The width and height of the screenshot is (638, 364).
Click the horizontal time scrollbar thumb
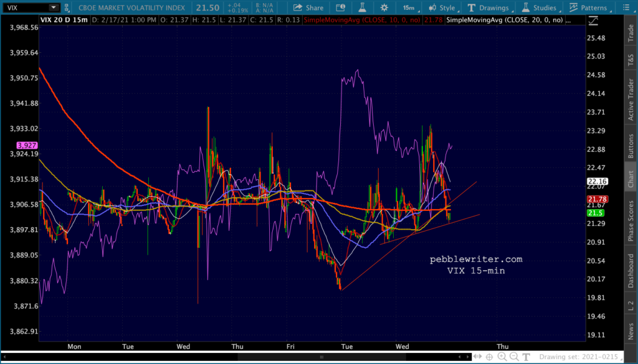[x=321, y=357]
